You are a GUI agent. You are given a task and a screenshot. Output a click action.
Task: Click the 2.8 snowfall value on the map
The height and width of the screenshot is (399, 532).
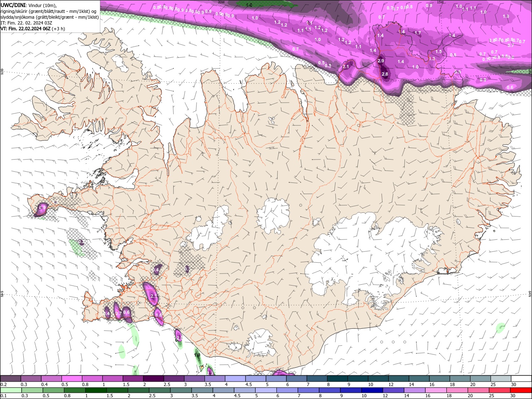pos(385,74)
